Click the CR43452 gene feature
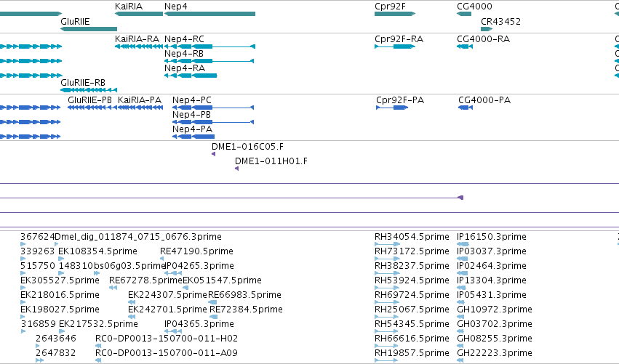The height and width of the screenshot is (364, 619). [x=487, y=29]
